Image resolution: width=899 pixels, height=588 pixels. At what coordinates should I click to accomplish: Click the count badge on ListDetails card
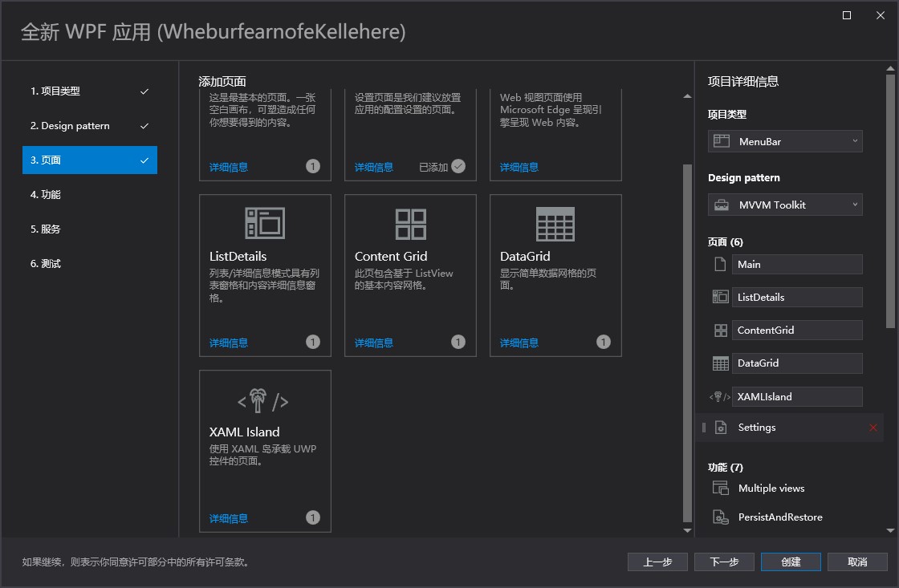point(312,343)
